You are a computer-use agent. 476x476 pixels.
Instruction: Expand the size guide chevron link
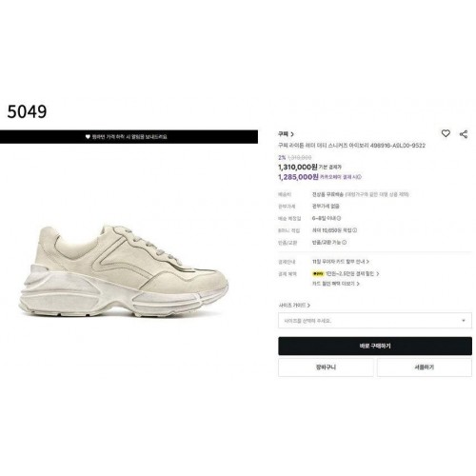click(x=294, y=306)
